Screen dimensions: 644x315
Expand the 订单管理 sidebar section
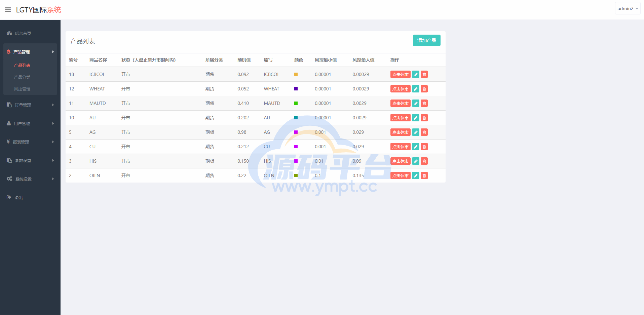[x=30, y=105]
